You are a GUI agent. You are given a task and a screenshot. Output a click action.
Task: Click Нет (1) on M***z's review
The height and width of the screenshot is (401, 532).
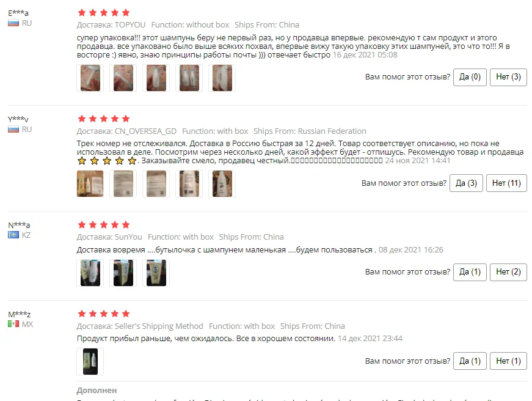pyautogui.click(x=508, y=361)
